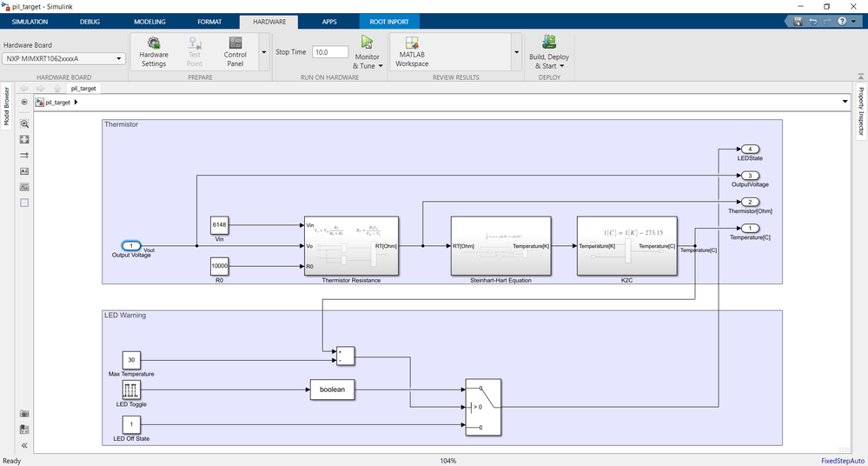Expand the Prepare gallery arrow
Image resolution: width=868 pixels, height=466 pixels.
coord(263,52)
